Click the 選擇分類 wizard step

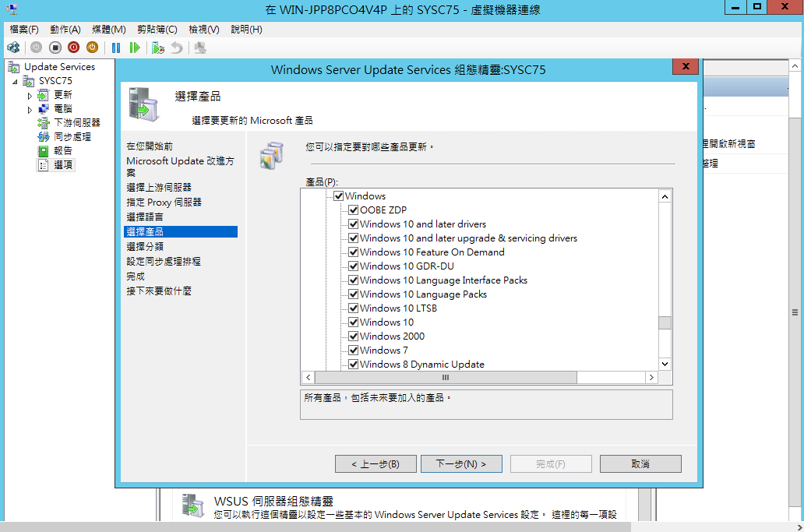[x=145, y=246]
